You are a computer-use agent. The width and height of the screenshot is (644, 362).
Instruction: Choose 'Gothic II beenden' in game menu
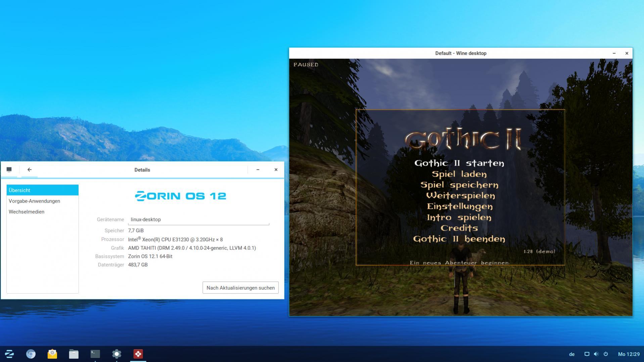pos(459,239)
